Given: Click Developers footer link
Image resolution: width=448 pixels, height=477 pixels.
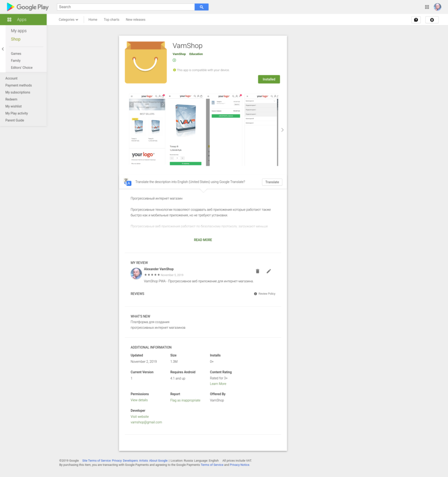Looking at the screenshot, I should point(130,461).
